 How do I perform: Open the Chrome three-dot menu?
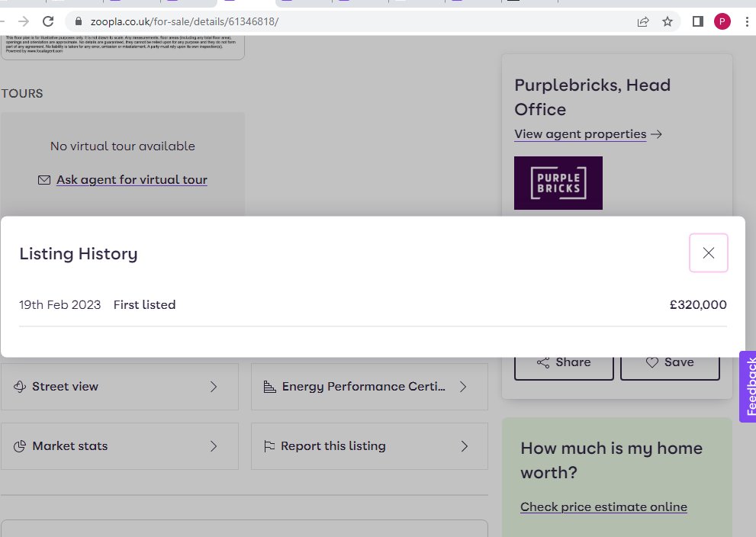click(x=745, y=22)
